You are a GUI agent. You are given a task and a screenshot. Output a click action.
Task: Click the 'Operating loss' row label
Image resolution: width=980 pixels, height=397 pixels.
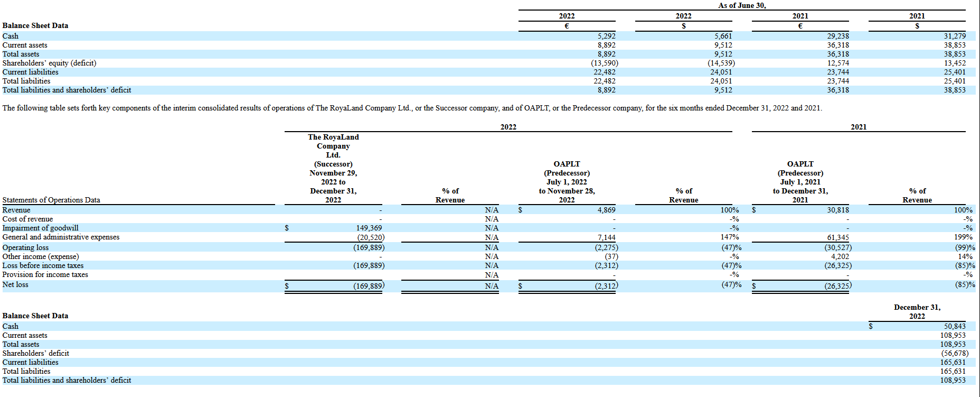25,247
